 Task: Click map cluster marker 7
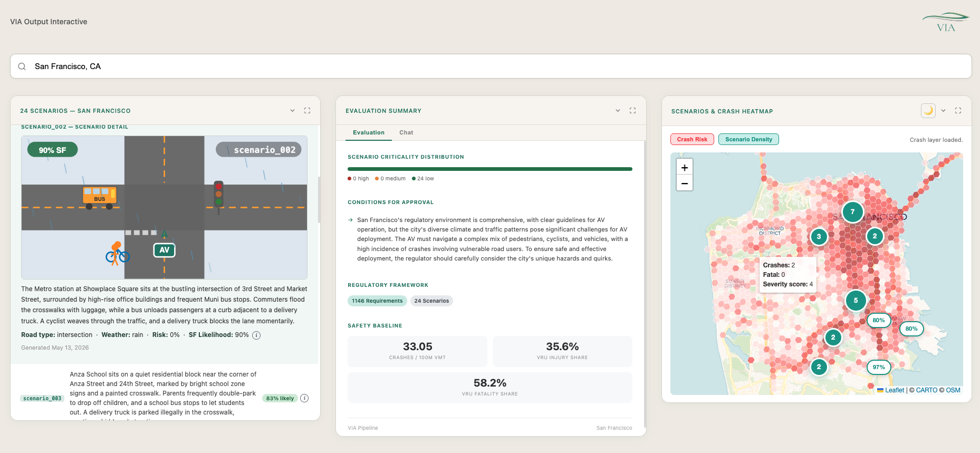pos(852,212)
